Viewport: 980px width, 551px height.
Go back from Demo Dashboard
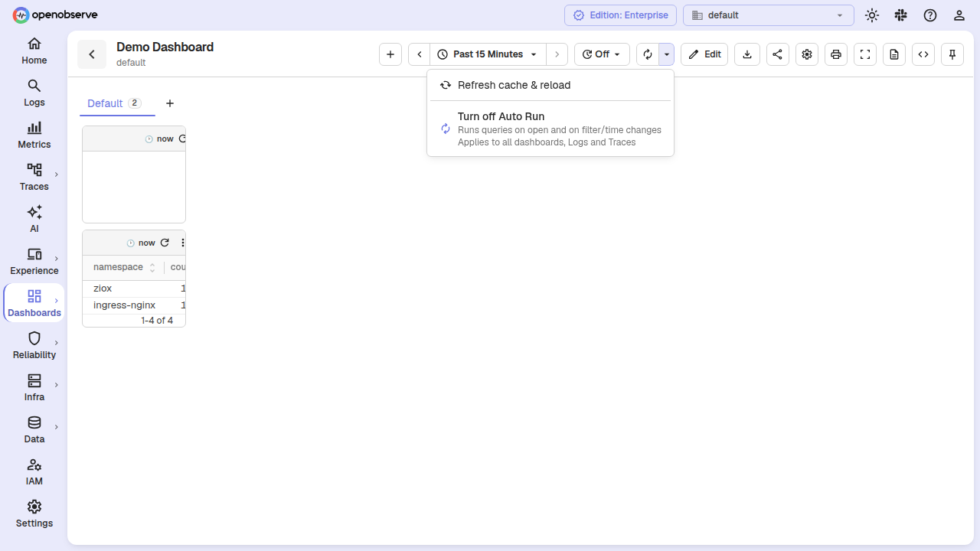coord(92,54)
